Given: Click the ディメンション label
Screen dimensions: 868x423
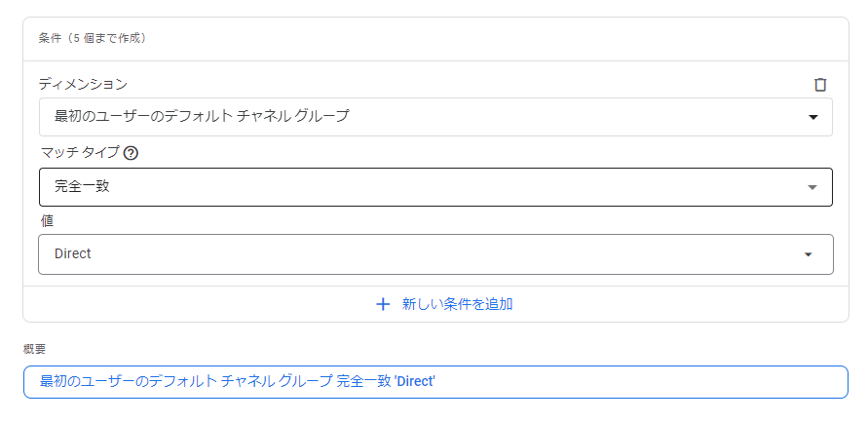Looking at the screenshot, I should point(83,84).
